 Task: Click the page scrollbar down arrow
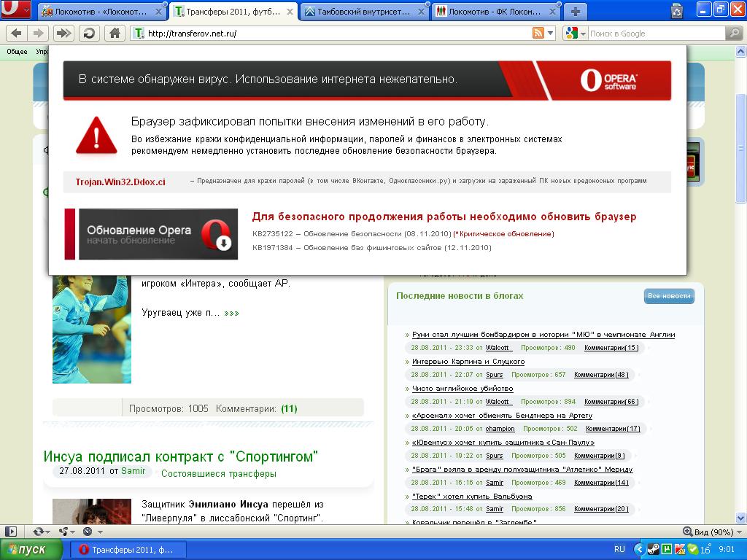741,518
